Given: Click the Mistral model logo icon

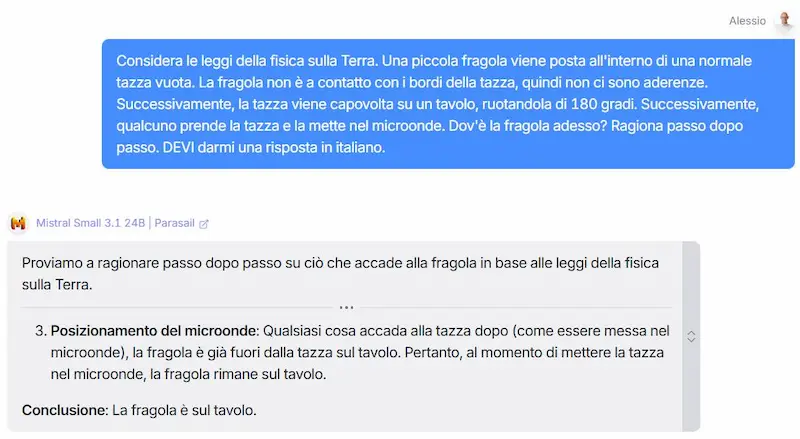Looking at the screenshot, I should point(19,223).
